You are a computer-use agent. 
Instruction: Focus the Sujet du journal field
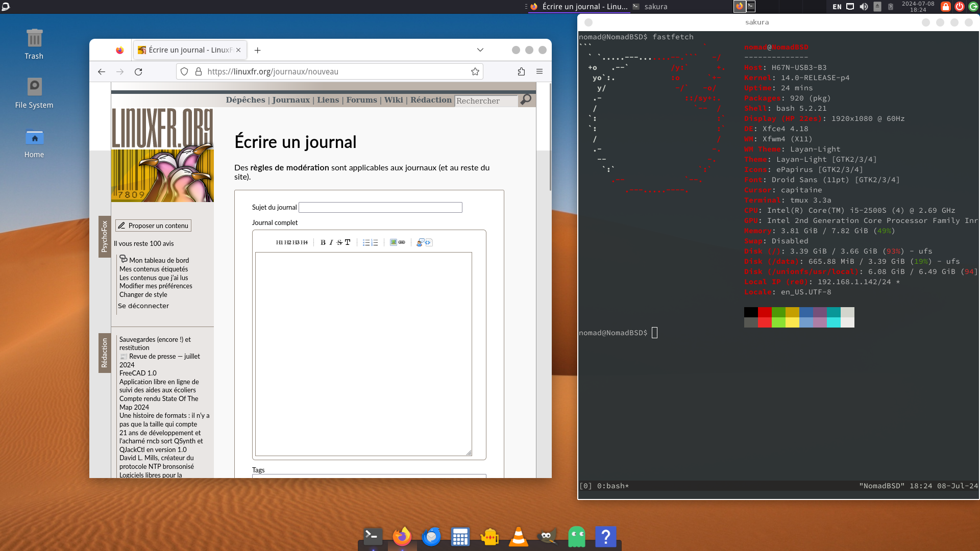tap(380, 207)
